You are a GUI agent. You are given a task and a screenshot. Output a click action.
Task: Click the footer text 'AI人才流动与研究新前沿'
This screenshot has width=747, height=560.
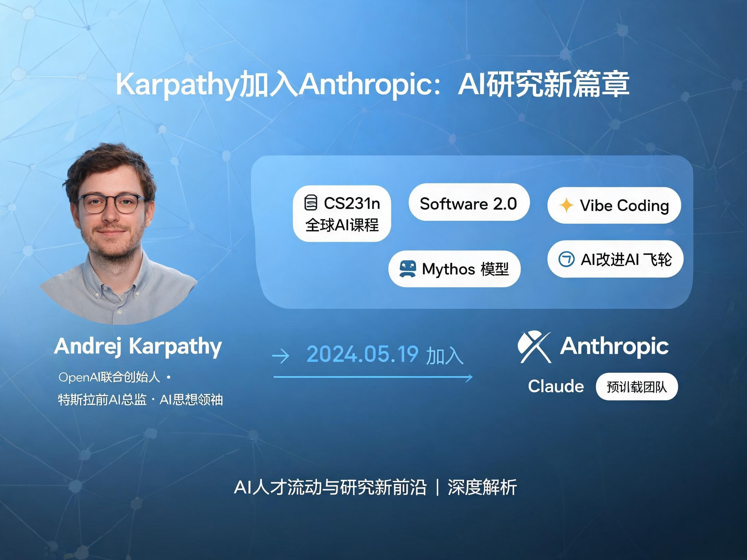330,487
